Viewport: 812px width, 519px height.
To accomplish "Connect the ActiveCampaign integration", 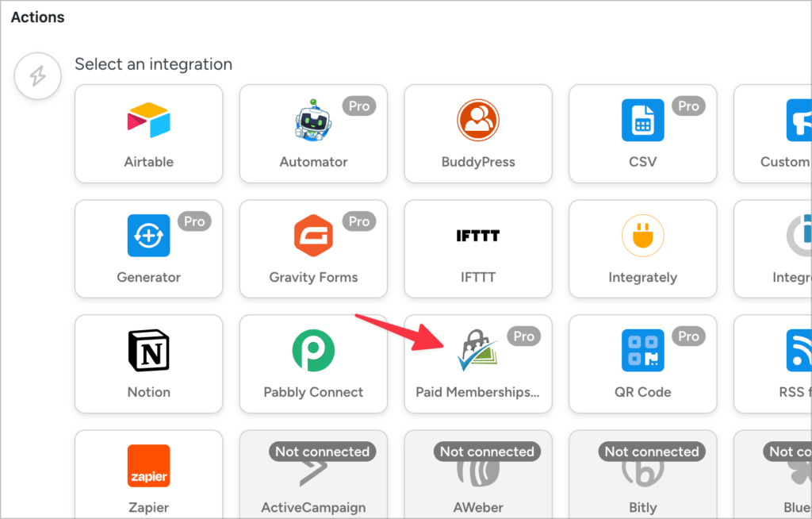I will click(313, 475).
